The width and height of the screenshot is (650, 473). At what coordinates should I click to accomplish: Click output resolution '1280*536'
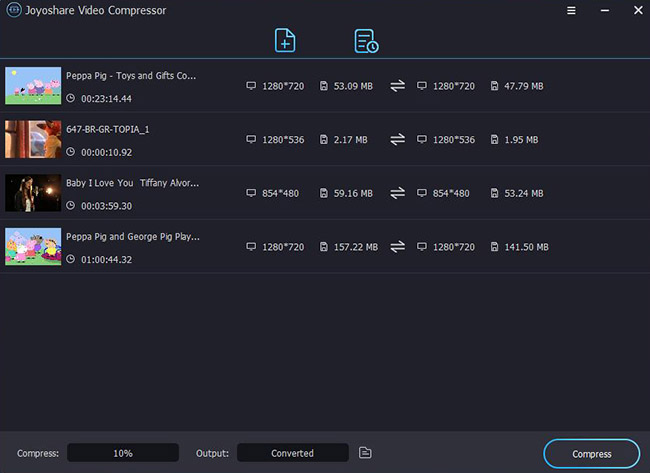454,140
